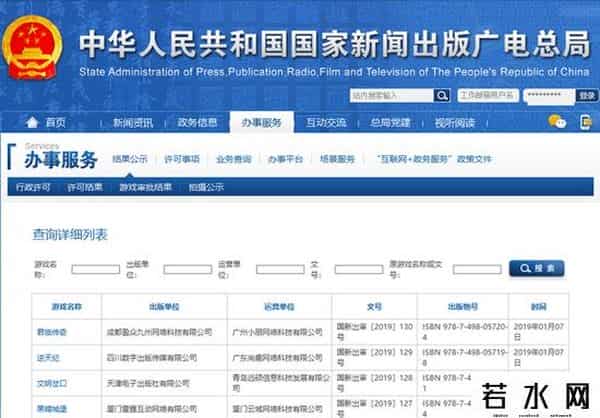Click date cell in row 129号
Image resolution: width=600 pixels, height=418 pixels.
538,357
